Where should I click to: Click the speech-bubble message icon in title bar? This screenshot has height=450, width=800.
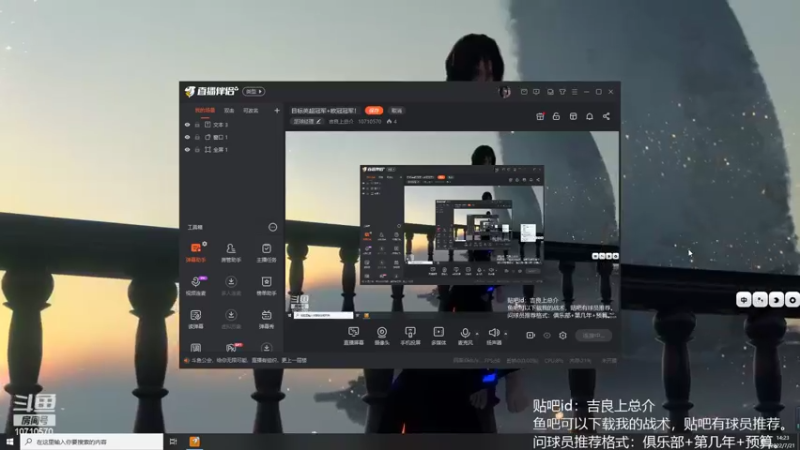pos(536,92)
